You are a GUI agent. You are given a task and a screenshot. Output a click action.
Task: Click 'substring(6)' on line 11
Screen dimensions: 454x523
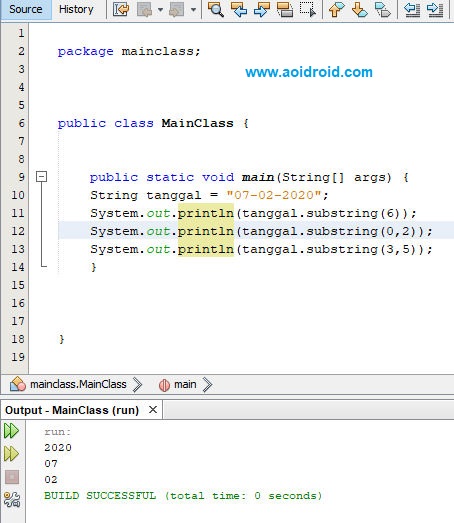pos(357,213)
